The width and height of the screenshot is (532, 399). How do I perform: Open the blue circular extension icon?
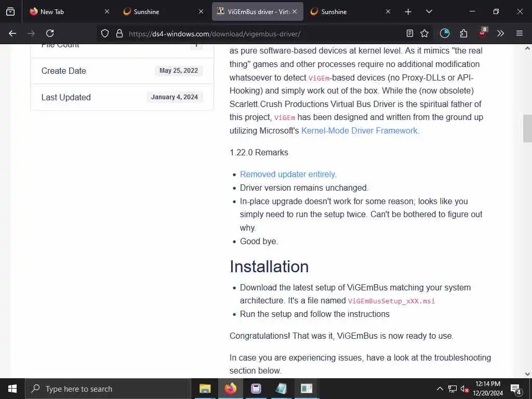(x=445, y=33)
